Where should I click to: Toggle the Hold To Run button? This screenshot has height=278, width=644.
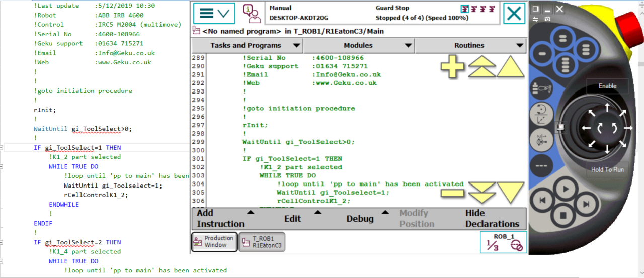click(x=607, y=169)
